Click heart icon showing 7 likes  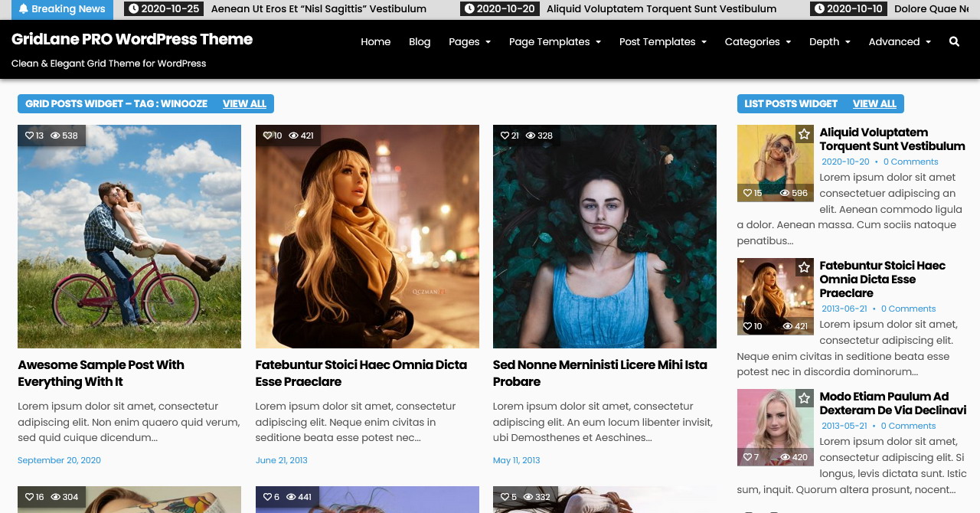pos(748,457)
